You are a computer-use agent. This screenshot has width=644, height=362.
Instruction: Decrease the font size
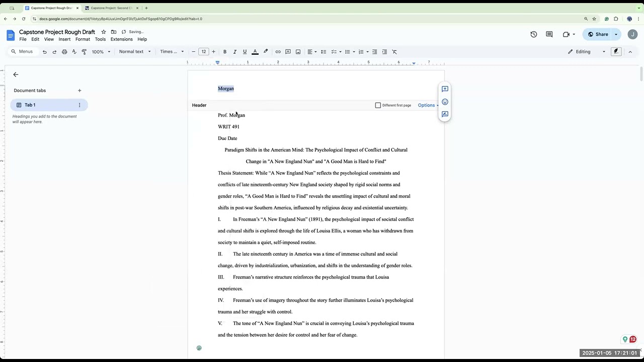(193, 52)
